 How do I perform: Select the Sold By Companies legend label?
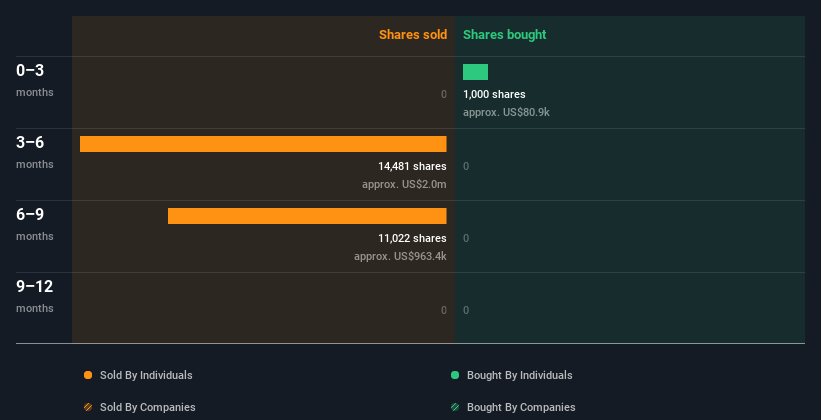click(x=148, y=407)
